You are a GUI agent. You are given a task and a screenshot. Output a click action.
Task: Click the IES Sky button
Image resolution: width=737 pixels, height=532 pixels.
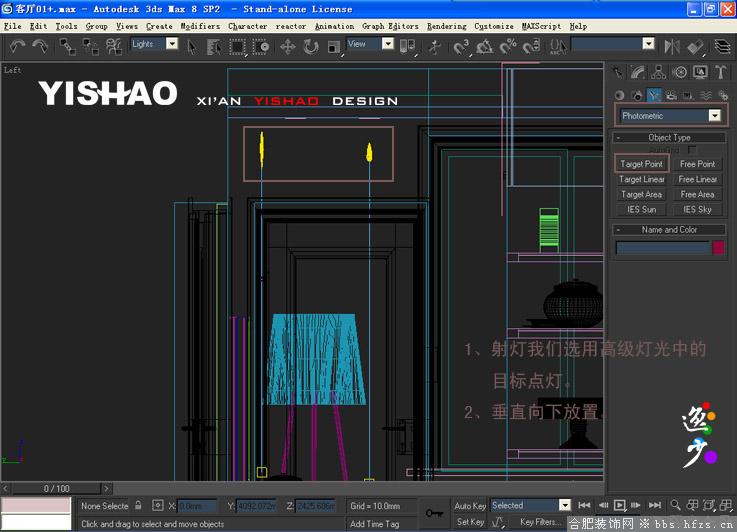[x=697, y=209]
